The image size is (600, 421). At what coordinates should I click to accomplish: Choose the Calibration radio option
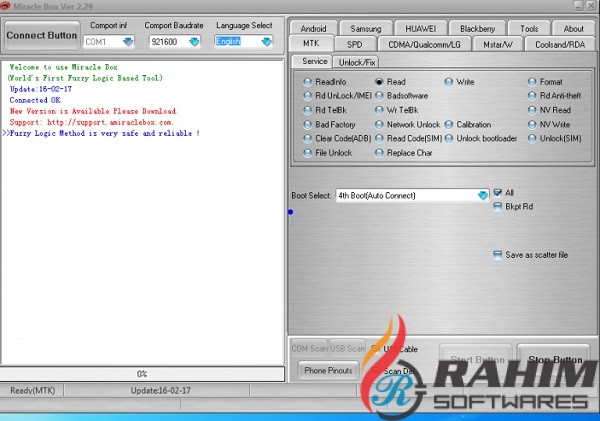(x=468, y=125)
